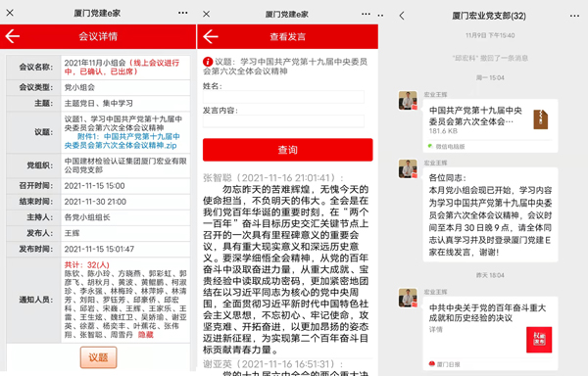
Task: Click the 厦门日报 source label
Action: click(448, 364)
